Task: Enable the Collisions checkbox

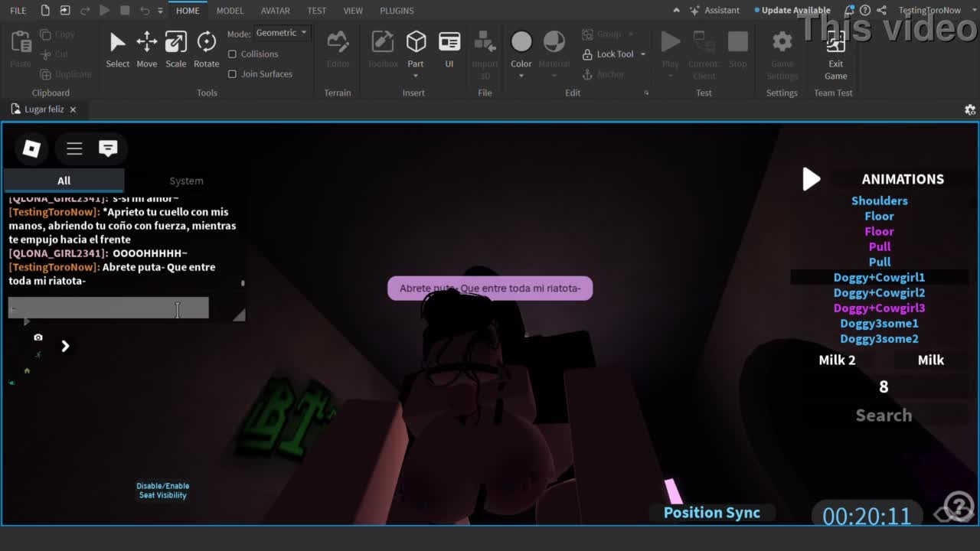Action: (x=233, y=54)
